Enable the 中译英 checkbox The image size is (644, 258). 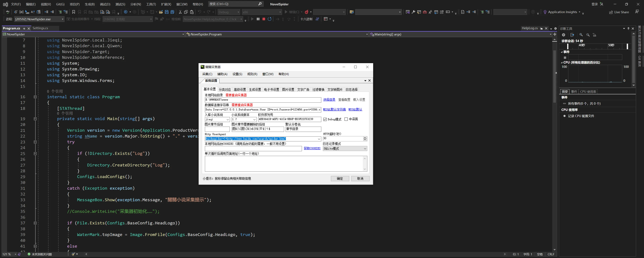(346, 119)
